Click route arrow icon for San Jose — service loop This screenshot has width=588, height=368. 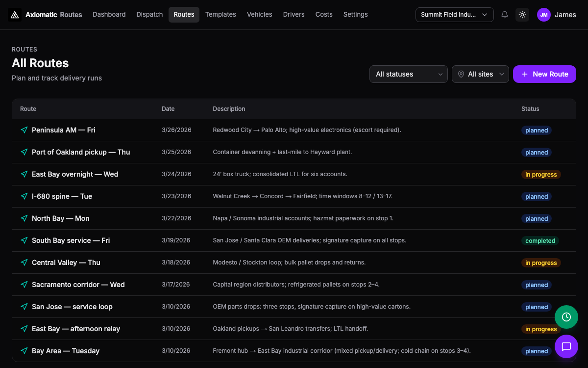point(24,307)
